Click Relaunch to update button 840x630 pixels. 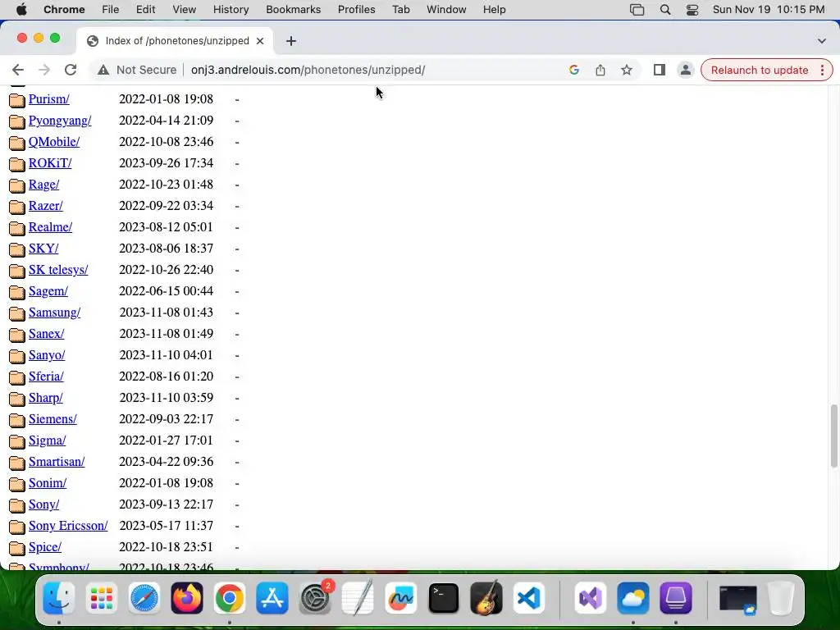click(x=759, y=70)
